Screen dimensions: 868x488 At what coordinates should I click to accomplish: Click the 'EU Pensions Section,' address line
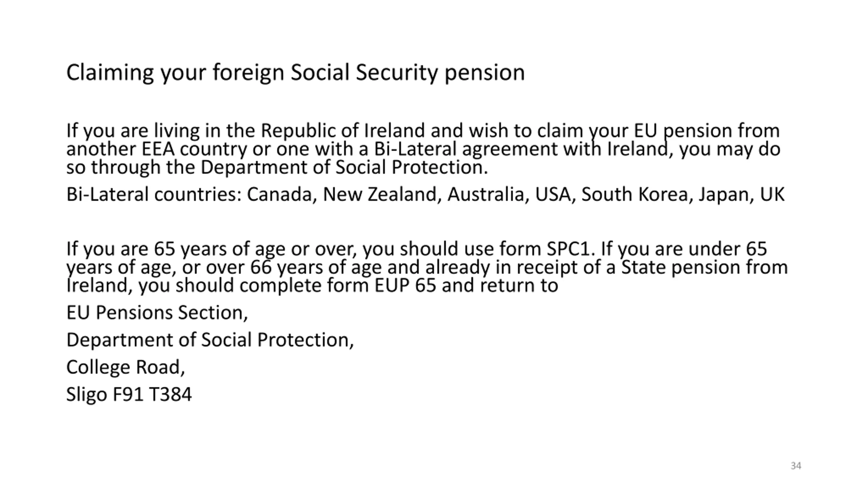157,312
